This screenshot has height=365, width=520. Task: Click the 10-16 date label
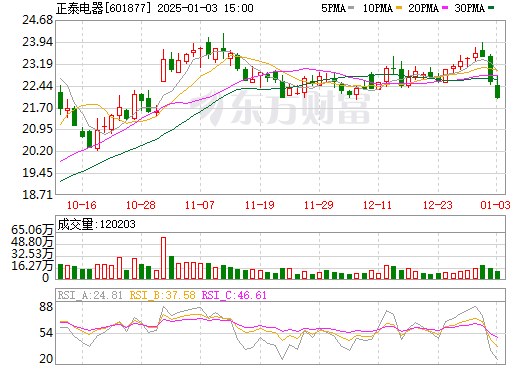[82, 205]
